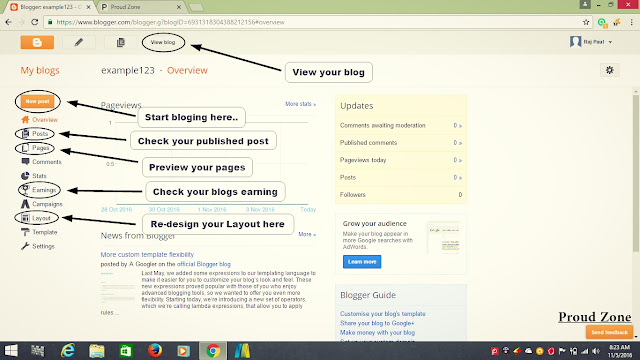
Task: Open Internet Explorer from the taskbar
Action: (x=68, y=351)
